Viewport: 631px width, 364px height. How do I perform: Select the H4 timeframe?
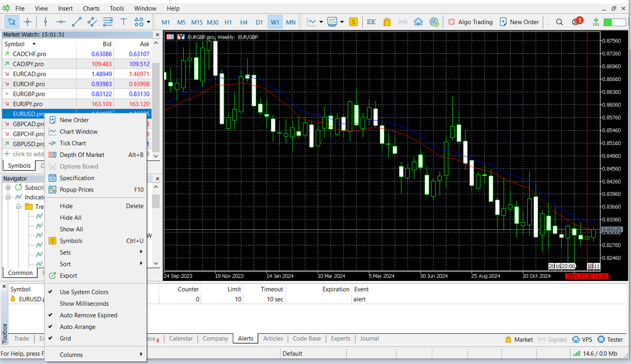[x=244, y=22]
